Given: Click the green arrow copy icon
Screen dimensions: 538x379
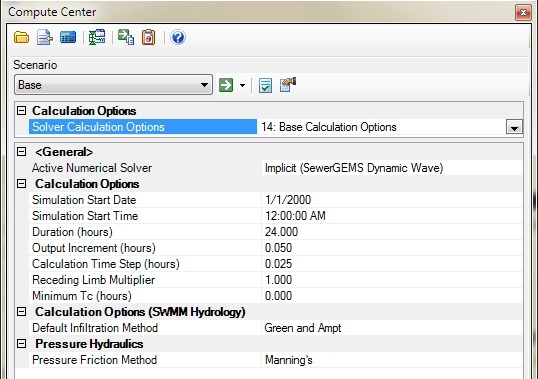Looking at the screenshot, I should [x=126, y=37].
